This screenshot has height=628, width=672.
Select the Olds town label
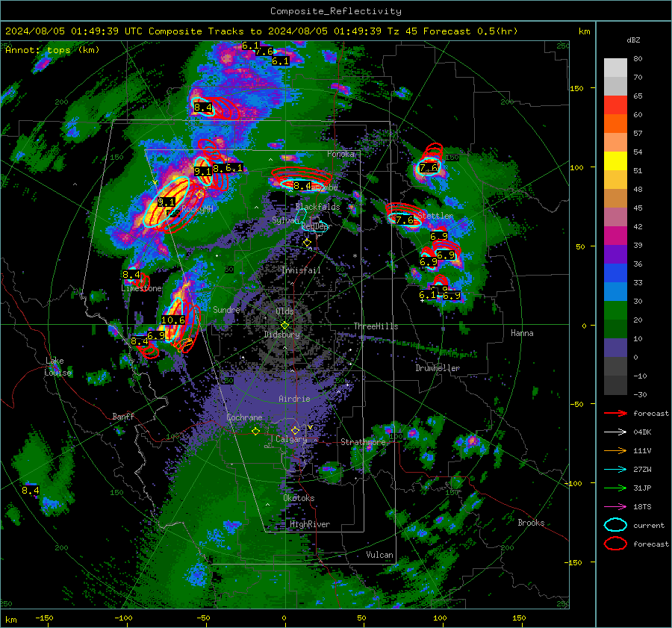tap(284, 311)
